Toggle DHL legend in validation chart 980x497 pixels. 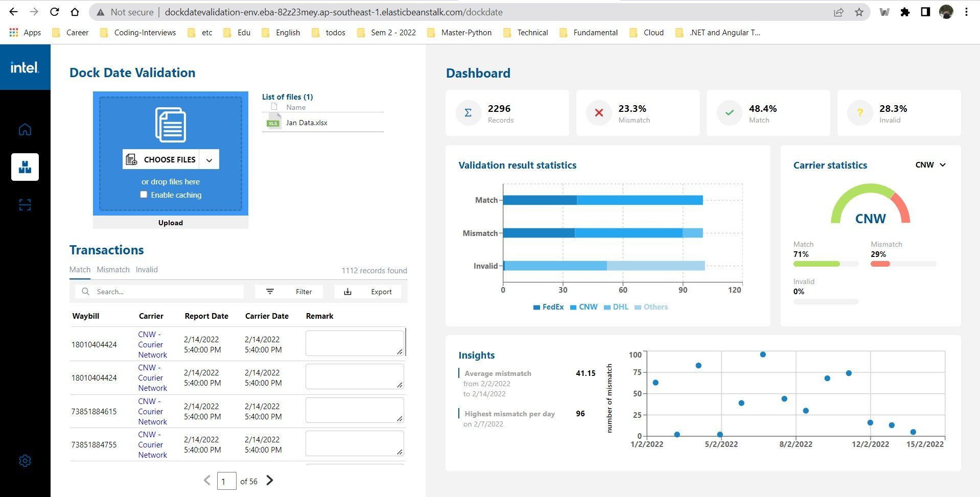(616, 307)
